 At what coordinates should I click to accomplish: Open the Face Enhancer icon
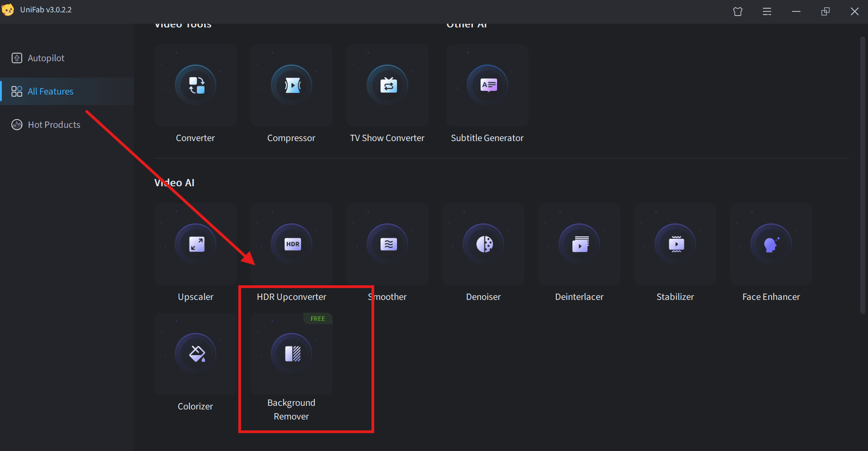click(x=771, y=245)
